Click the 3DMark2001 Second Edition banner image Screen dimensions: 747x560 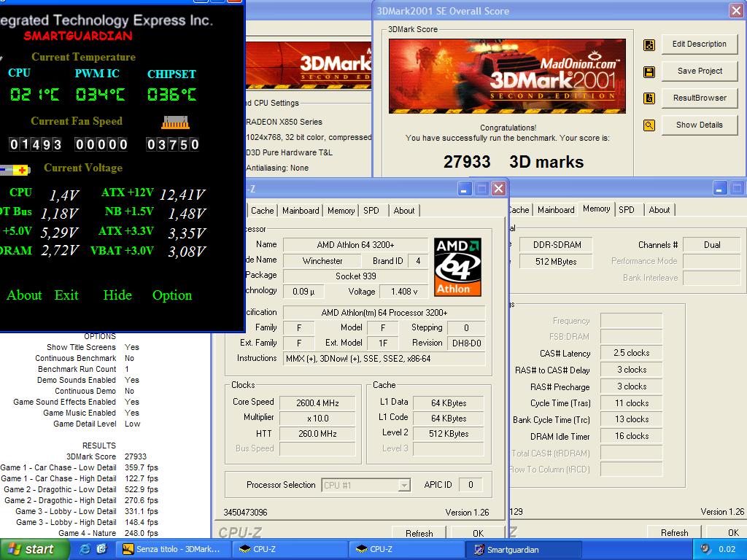click(508, 76)
